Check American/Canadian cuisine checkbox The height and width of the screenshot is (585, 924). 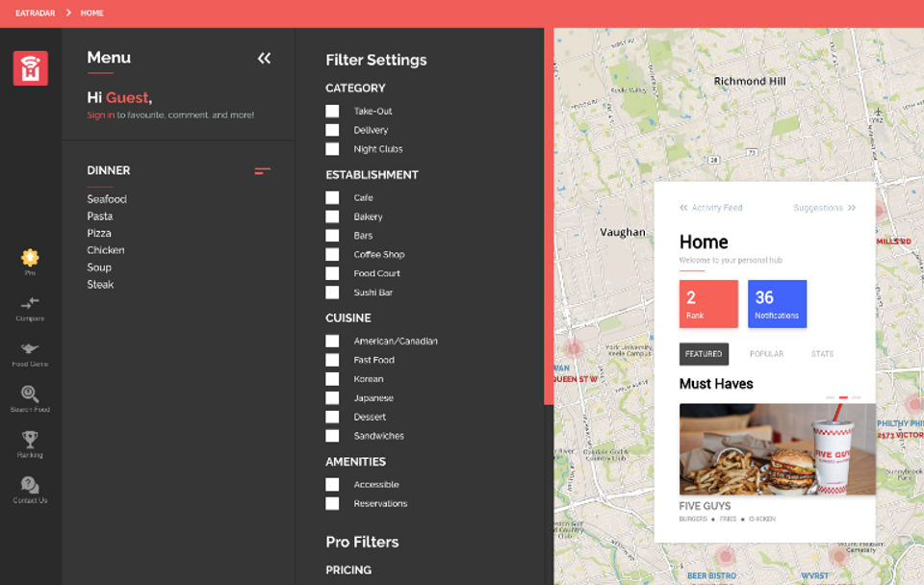click(332, 341)
